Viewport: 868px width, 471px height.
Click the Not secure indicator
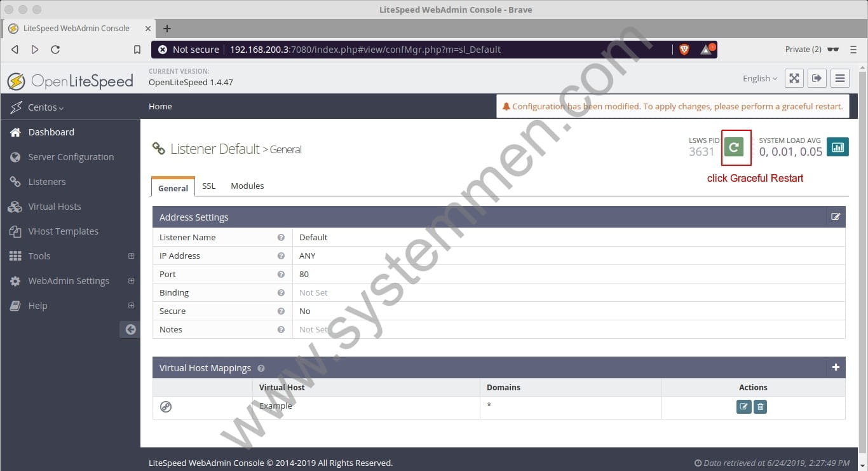(x=188, y=50)
